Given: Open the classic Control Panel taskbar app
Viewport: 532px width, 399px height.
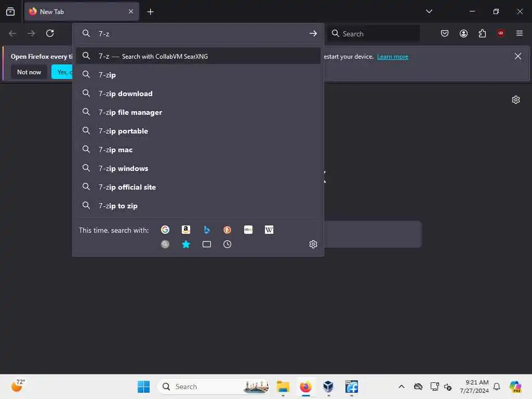Looking at the screenshot, I should pyautogui.click(x=352, y=387).
